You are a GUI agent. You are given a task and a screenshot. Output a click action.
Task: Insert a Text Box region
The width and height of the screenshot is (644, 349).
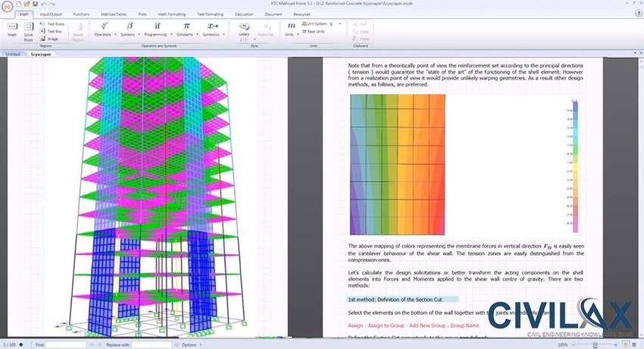pos(52,31)
